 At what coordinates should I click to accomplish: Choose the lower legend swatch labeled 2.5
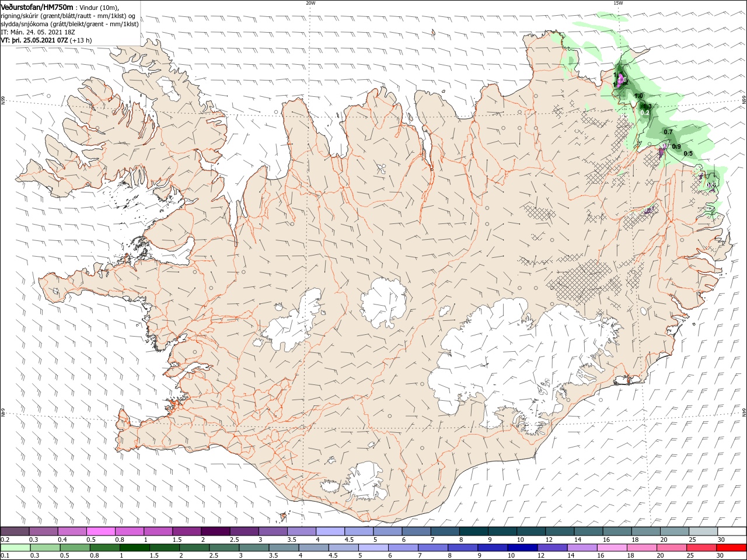(x=225, y=548)
